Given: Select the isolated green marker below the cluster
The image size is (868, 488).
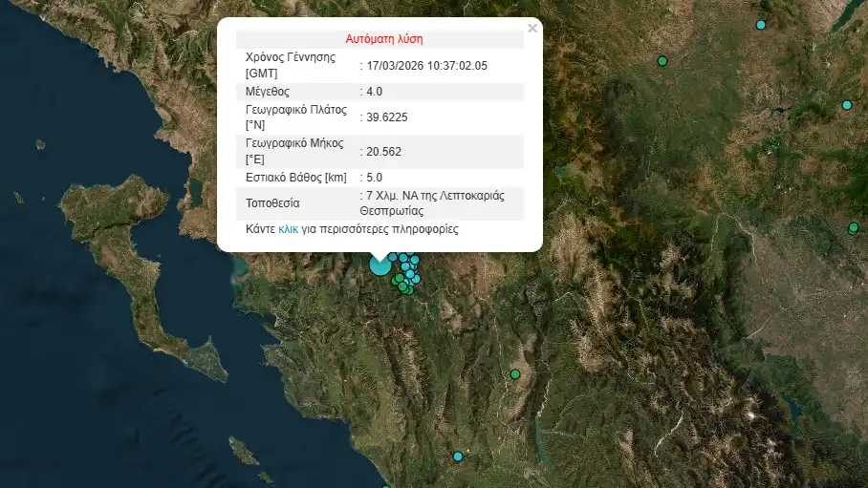Looking at the screenshot, I should pos(515,374).
